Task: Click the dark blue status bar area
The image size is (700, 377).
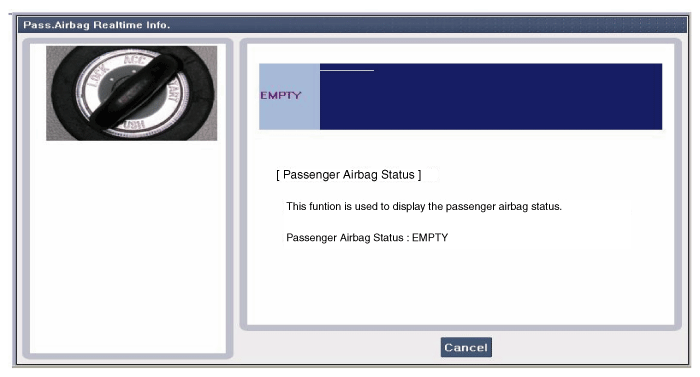Action: pyautogui.click(x=491, y=96)
